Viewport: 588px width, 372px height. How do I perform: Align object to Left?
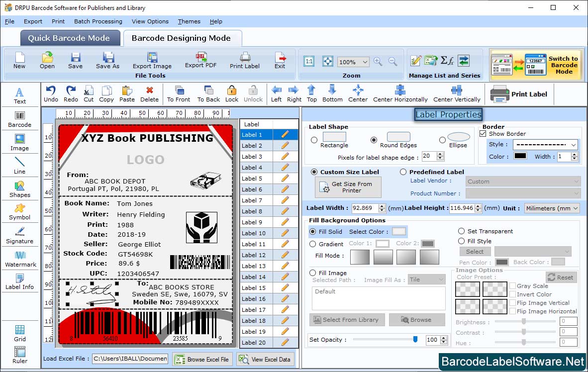(x=277, y=94)
